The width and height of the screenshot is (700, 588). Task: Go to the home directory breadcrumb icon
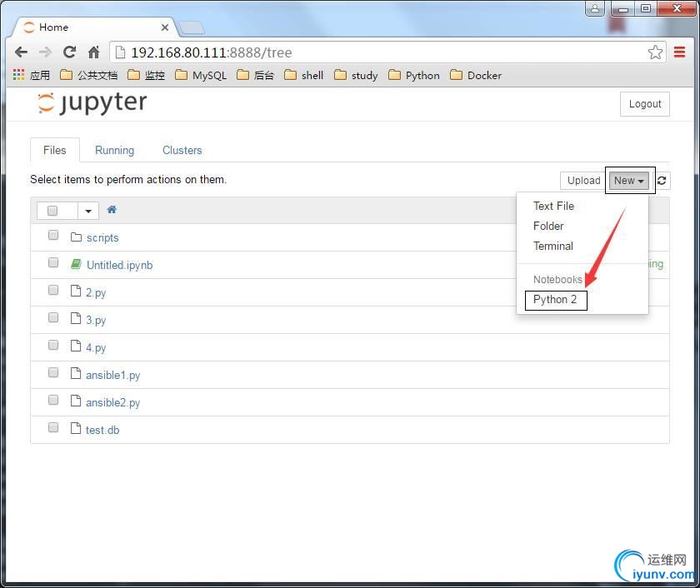click(112, 210)
